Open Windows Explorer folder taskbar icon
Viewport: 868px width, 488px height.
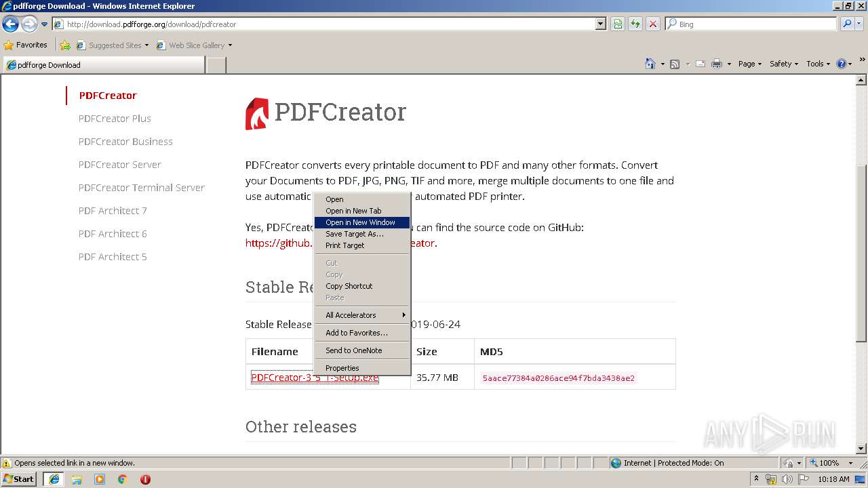[x=77, y=479]
